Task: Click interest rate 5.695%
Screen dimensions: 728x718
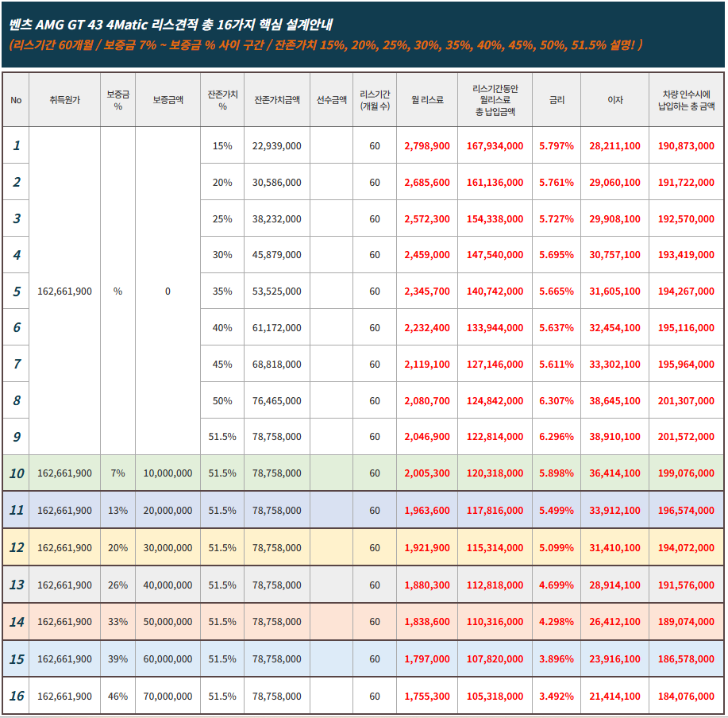Action: click(557, 254)
